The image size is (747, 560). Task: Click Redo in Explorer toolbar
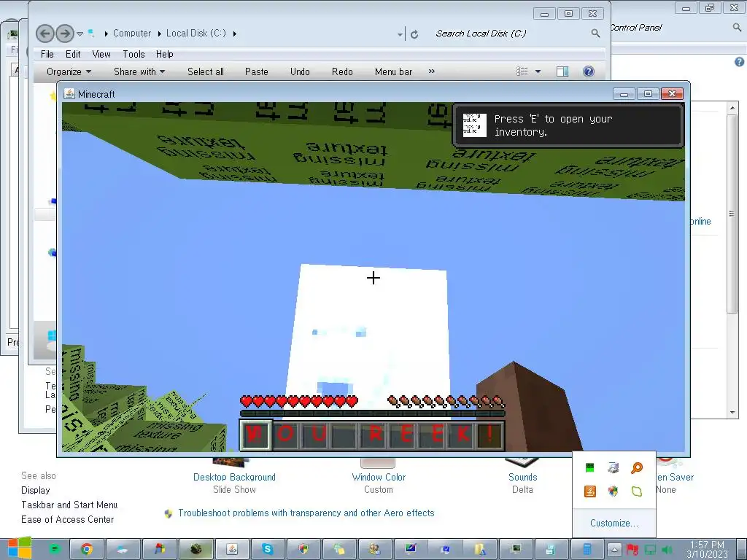(342, 71)
